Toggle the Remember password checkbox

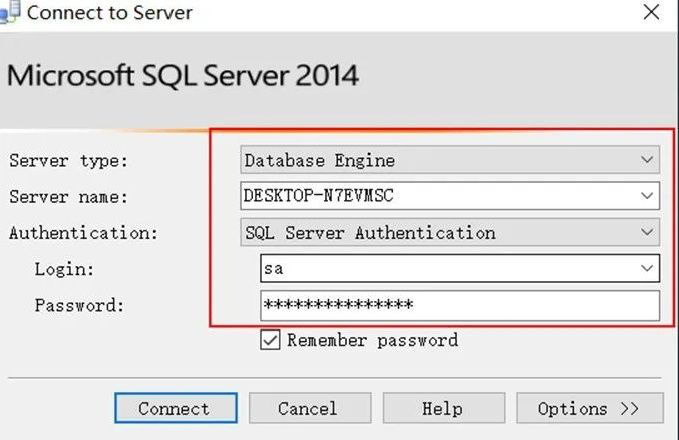click(x=270, y=340)
